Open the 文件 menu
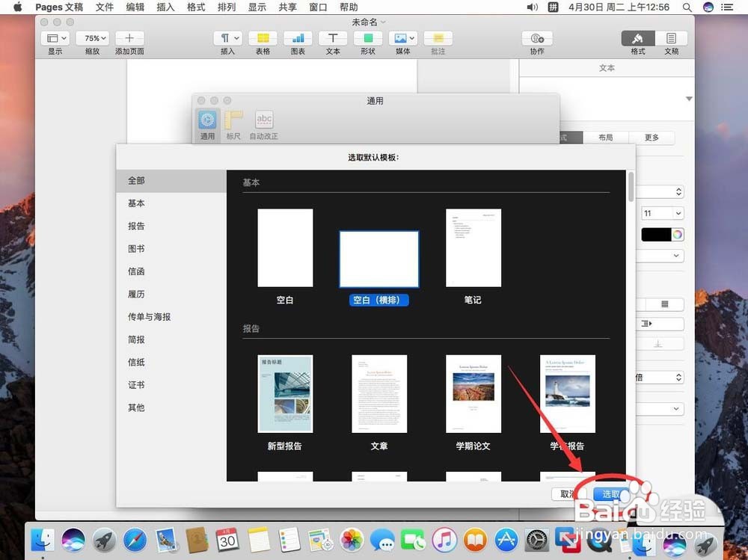This screenshot has height=560, width=748. tap(105, 7)
